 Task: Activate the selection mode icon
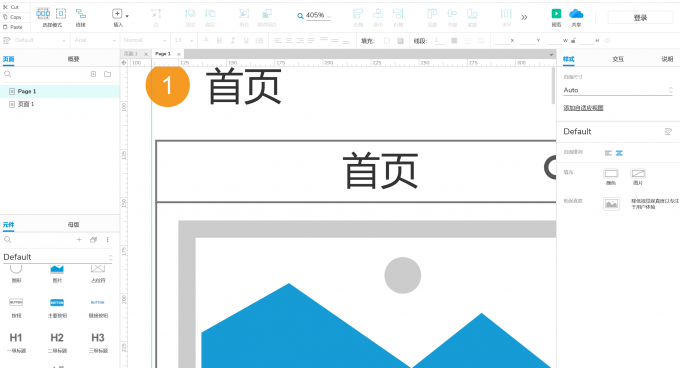[x=42, y=14]
